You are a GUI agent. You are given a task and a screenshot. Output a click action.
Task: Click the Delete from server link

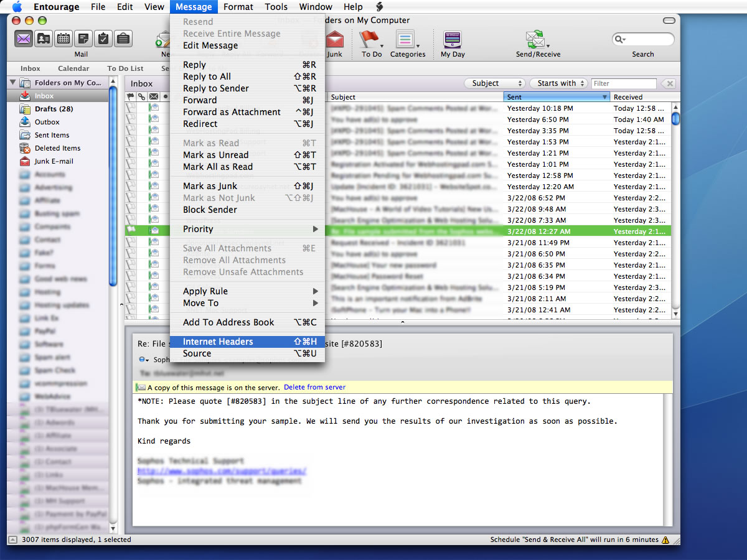(x=314, y=387)
